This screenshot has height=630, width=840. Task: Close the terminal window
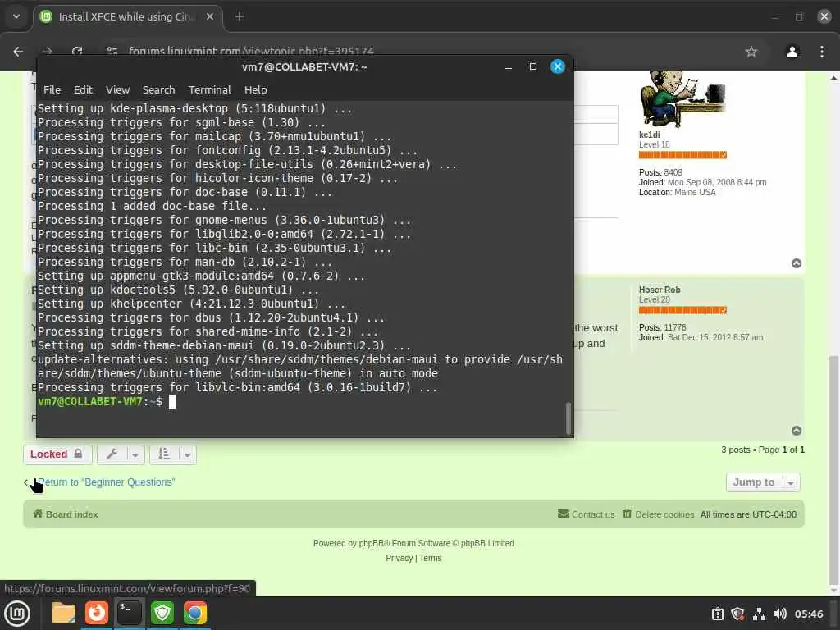558,67
